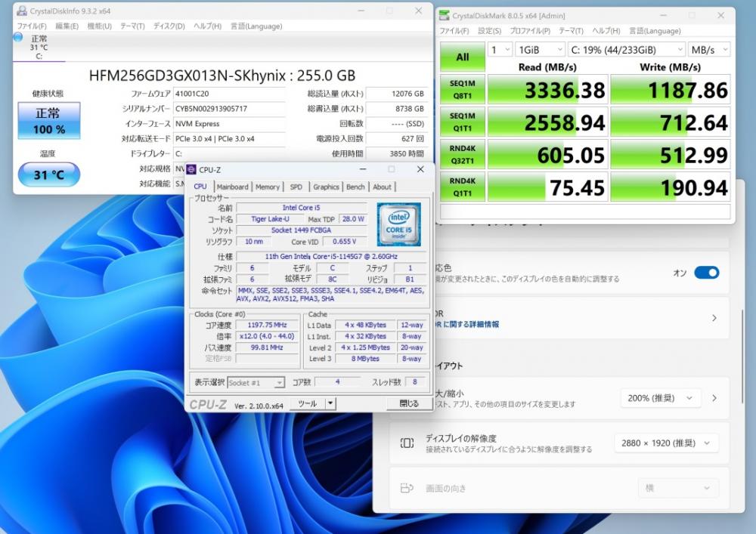Run the RND4K Q32T1 benchmark

point(463,155)
